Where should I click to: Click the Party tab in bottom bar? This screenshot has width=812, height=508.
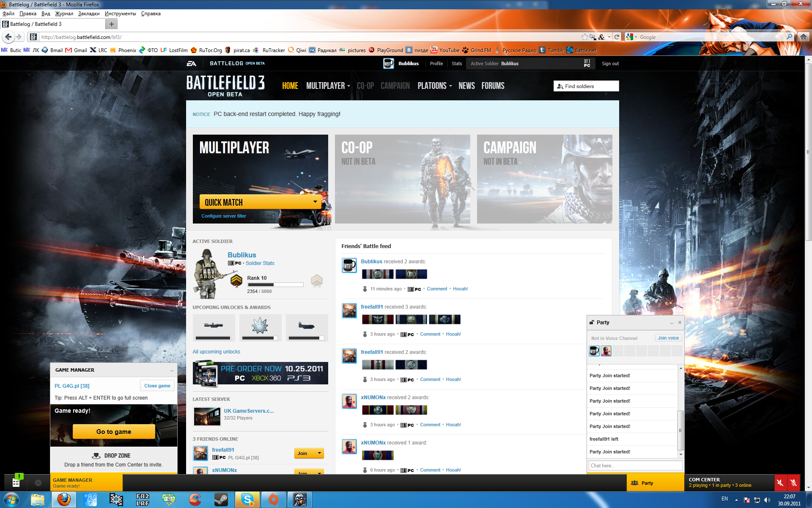[655, 483]
